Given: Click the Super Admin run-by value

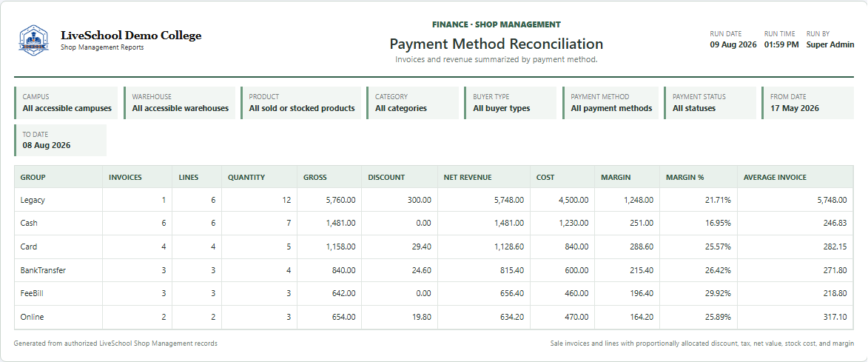Looking at the screenshot, I should [830, 45].
